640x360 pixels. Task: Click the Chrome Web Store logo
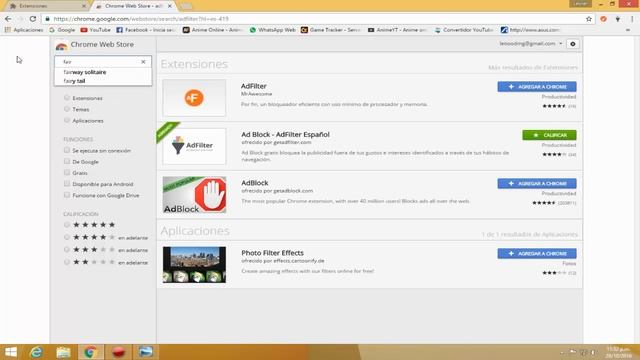[x=62, y=45]
